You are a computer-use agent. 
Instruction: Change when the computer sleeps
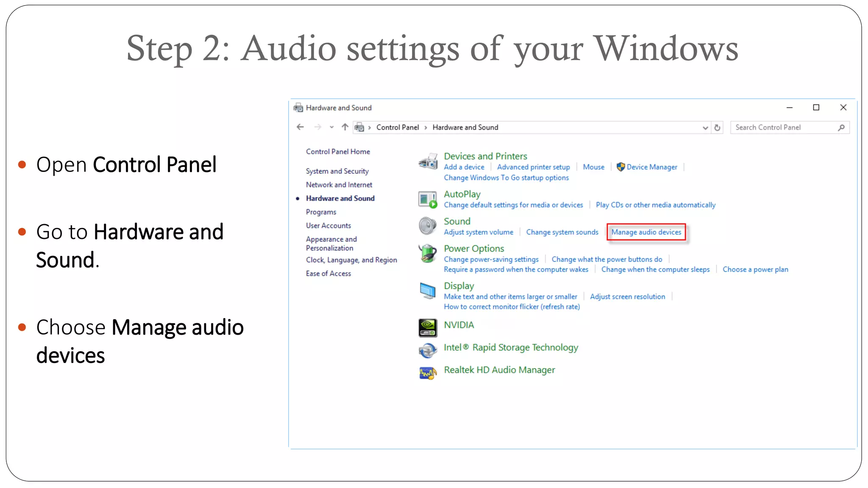(x=655, y=269)
